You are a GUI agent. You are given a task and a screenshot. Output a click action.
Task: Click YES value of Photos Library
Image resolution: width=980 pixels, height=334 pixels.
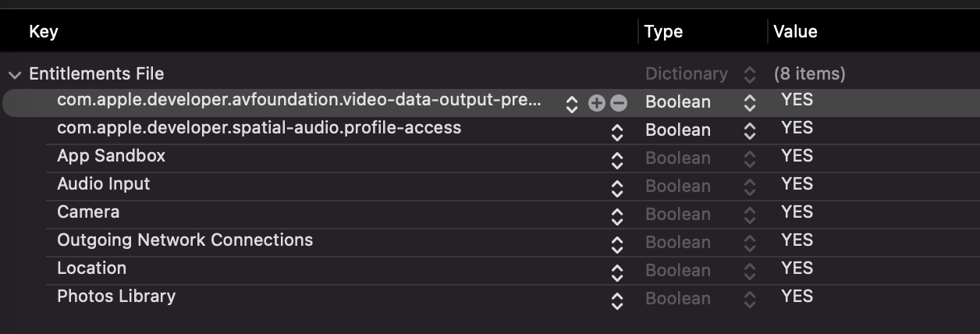797,297
